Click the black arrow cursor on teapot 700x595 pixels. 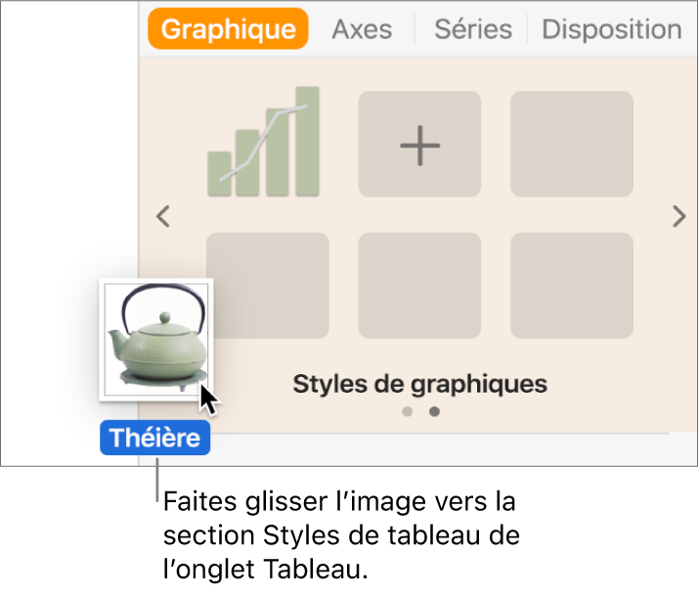coord(207,399)
